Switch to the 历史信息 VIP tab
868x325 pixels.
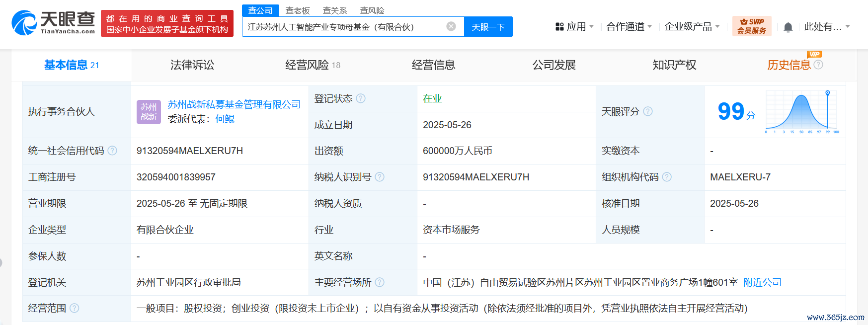click(789, 65)
